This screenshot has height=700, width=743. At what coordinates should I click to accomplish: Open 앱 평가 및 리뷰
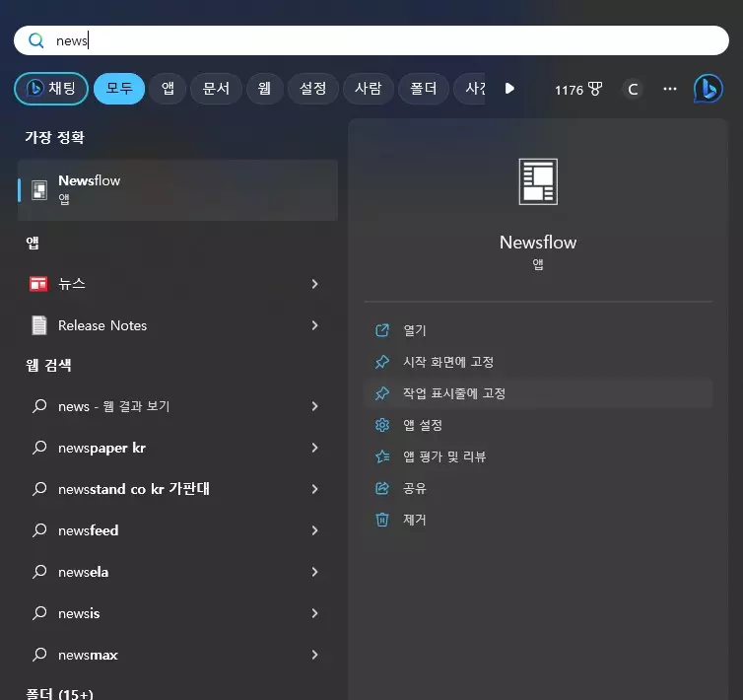coord(538,456)
